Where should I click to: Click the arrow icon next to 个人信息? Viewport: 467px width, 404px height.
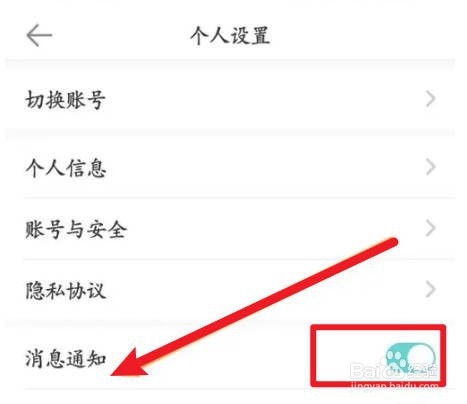click(431, 167)
